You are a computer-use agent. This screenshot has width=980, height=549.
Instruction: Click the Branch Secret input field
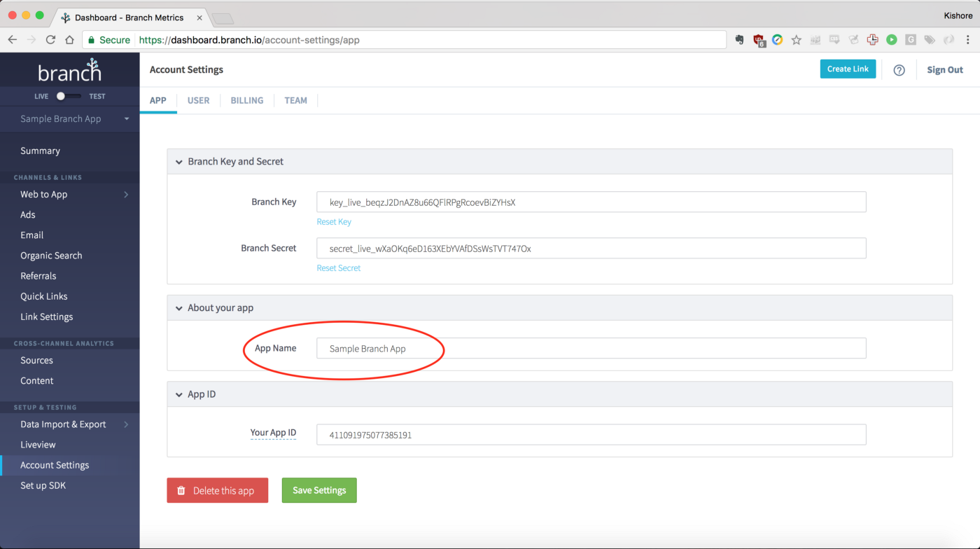click(x=591, y=249)
